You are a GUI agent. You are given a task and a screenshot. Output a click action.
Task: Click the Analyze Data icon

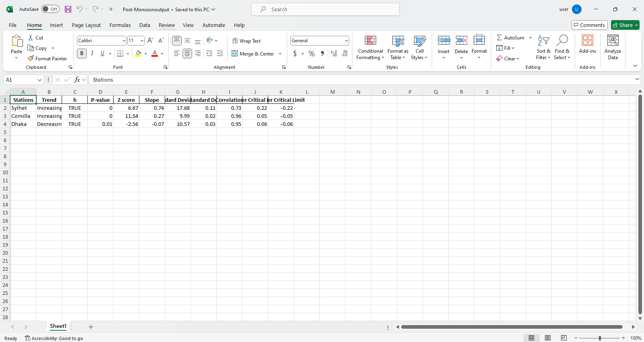click(x=613, y=47)
